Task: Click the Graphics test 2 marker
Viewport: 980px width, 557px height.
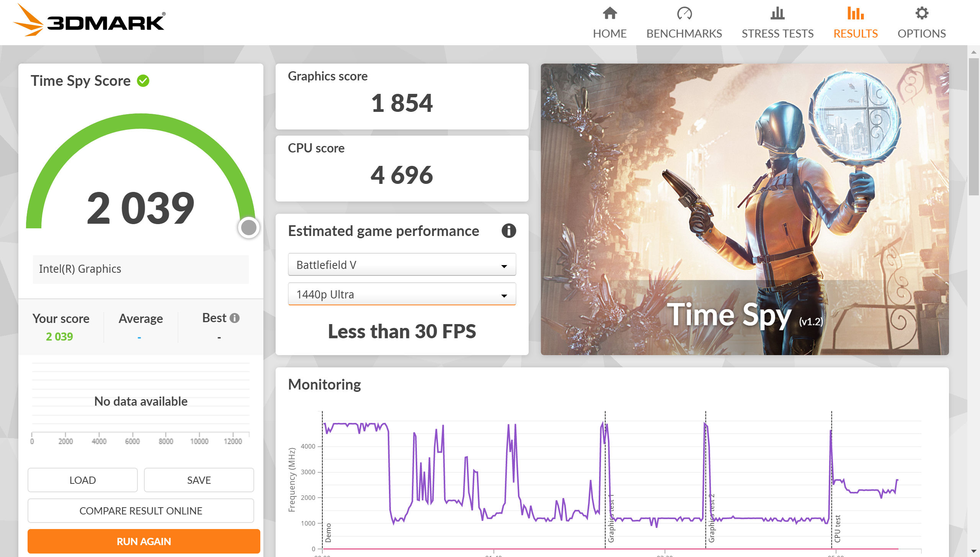Action: click(712, 518)
